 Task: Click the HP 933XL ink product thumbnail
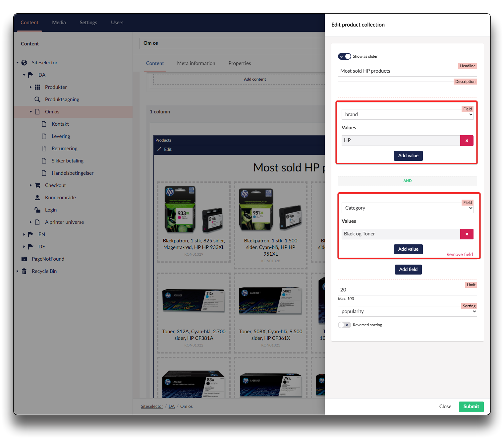(194, 210)
